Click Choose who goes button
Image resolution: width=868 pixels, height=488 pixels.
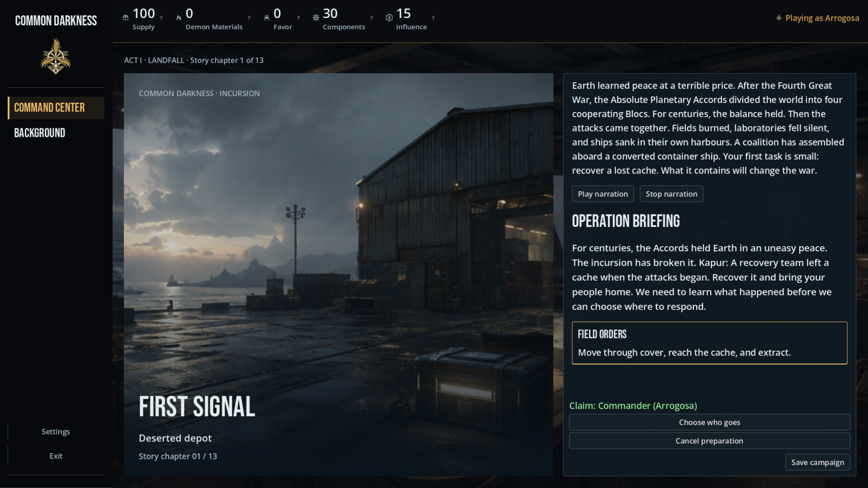click(709, 422)
